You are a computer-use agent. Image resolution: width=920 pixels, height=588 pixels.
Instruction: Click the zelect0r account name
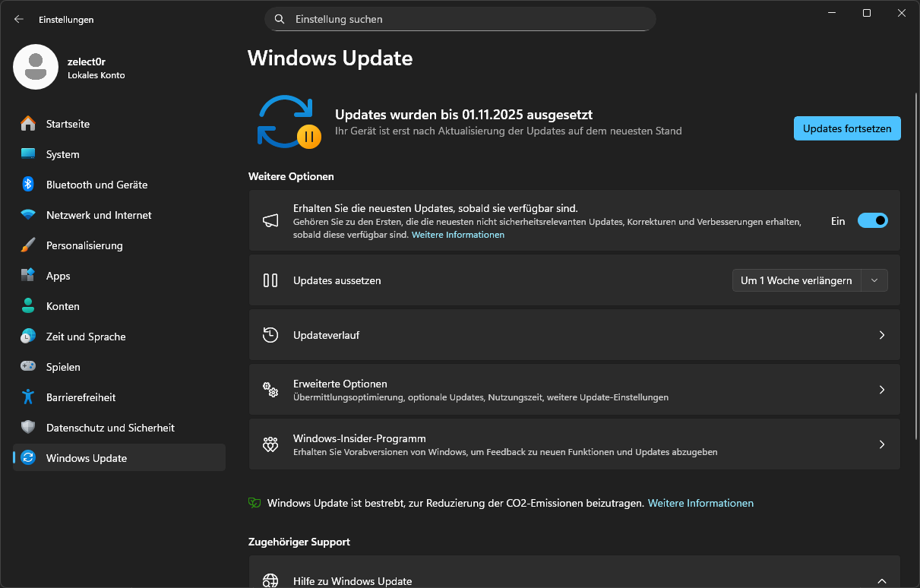(86, 62)
